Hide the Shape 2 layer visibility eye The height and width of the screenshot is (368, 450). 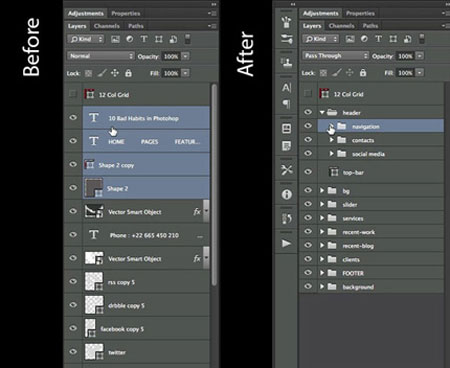coord(73,188)
